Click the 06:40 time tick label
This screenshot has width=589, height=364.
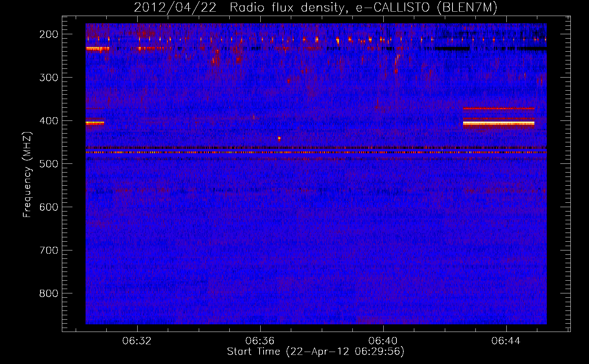coord(383,341)
